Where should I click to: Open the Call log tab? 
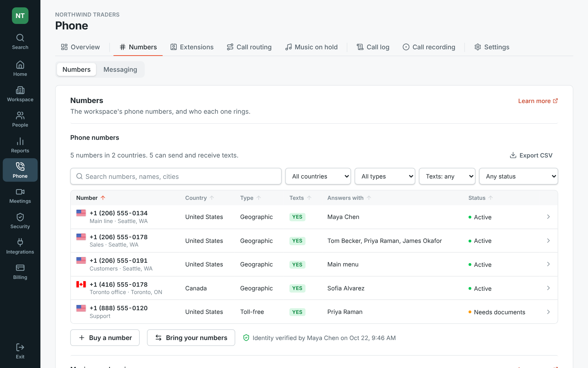(x=373, y=47)
